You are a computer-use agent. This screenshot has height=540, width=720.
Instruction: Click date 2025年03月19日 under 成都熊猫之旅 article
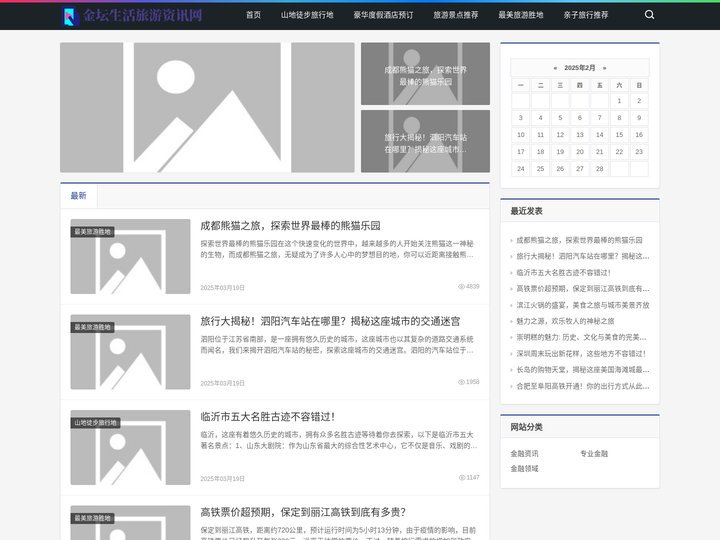pos(222,288)
